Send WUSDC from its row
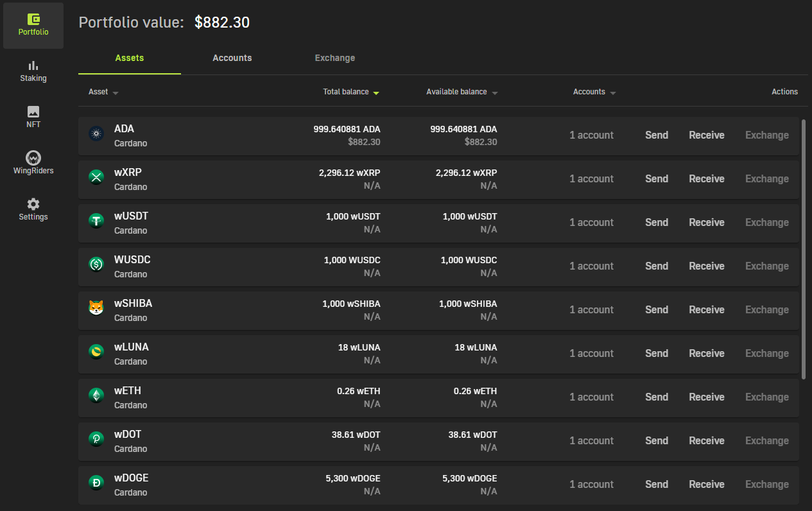Screen dimensions: 812x511 [x=657, y=266]
